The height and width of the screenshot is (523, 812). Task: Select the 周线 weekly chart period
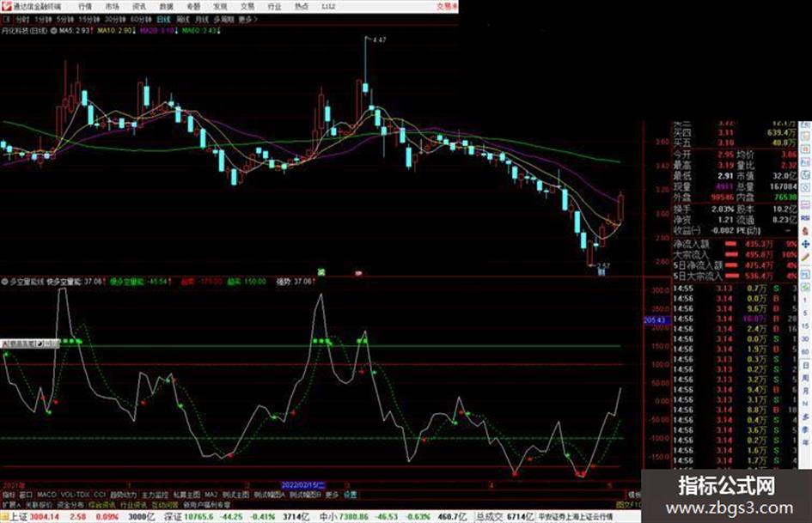183,19
